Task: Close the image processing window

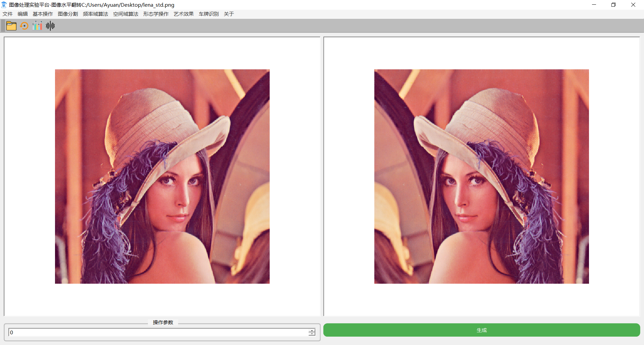Action: [x=633, y=5]
